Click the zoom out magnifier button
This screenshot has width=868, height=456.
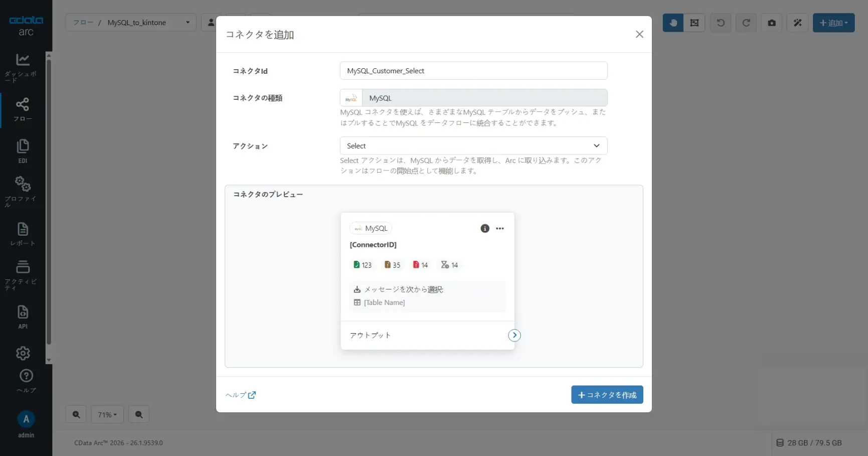(139, 415)
